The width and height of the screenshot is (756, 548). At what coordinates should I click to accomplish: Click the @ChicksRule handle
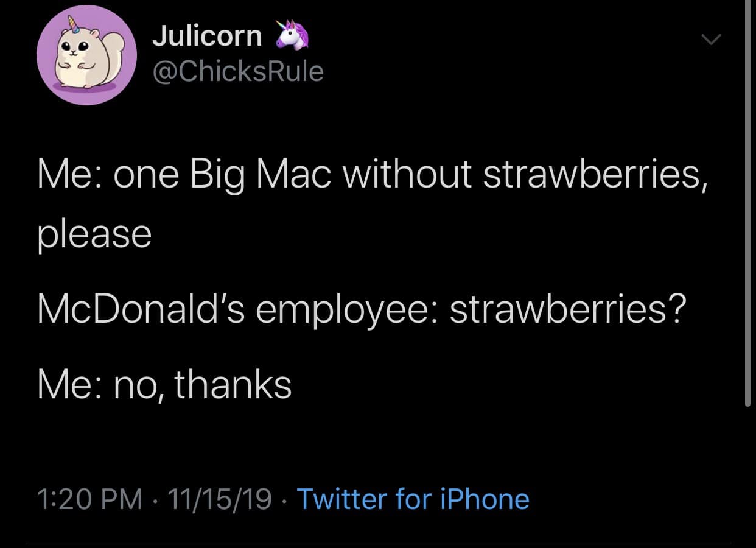[x=239, y=71]
